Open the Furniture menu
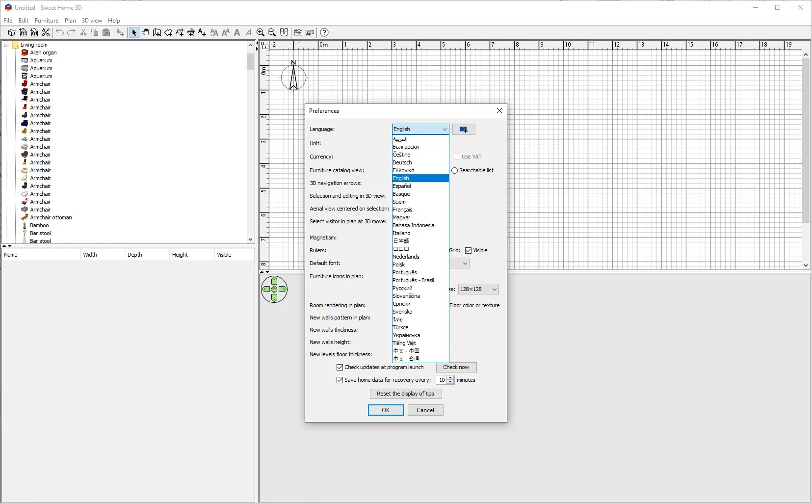The height and width of the screenshot is (504, 812). point(47,21)
